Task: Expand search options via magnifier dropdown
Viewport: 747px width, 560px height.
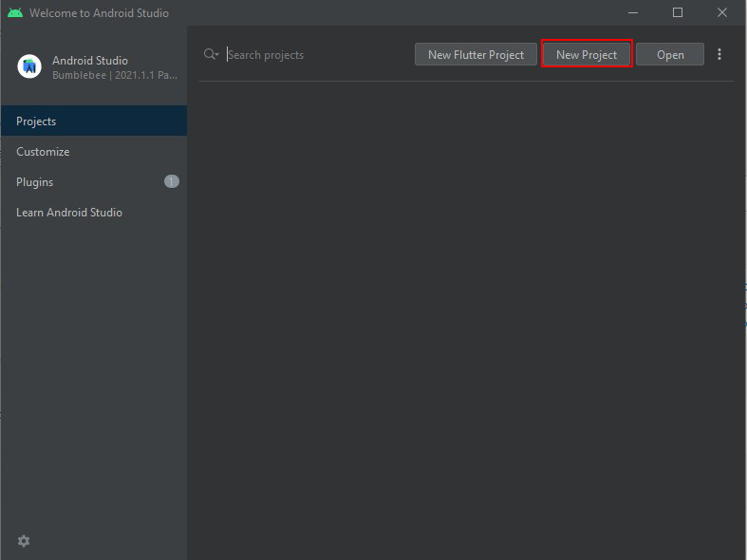Action: coord(211,54)
